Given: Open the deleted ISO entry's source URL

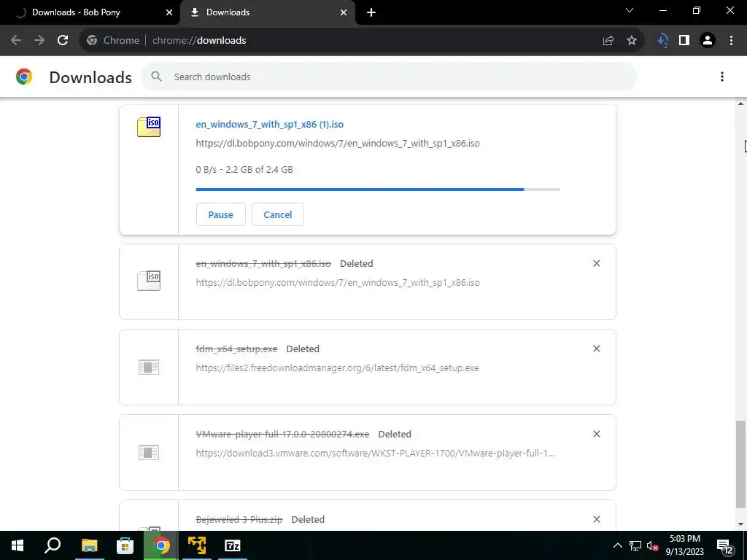Looking at the screenshot, I should [338, 282].
